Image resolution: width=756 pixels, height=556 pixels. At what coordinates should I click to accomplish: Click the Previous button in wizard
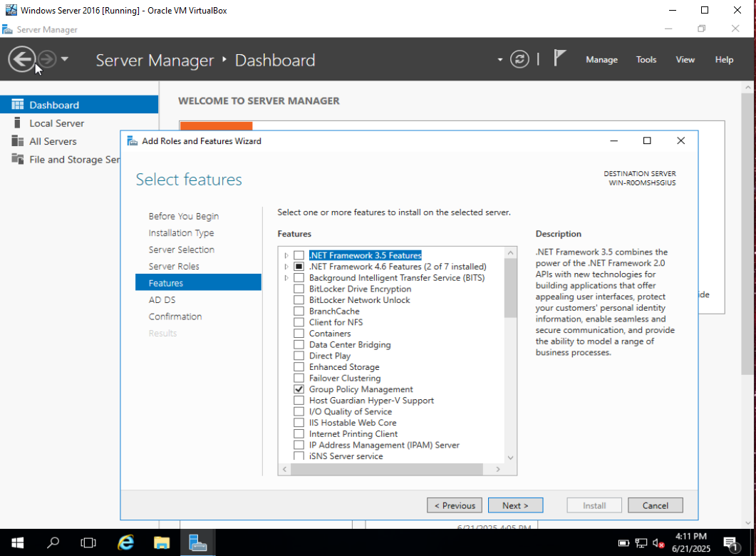(454, 505)
